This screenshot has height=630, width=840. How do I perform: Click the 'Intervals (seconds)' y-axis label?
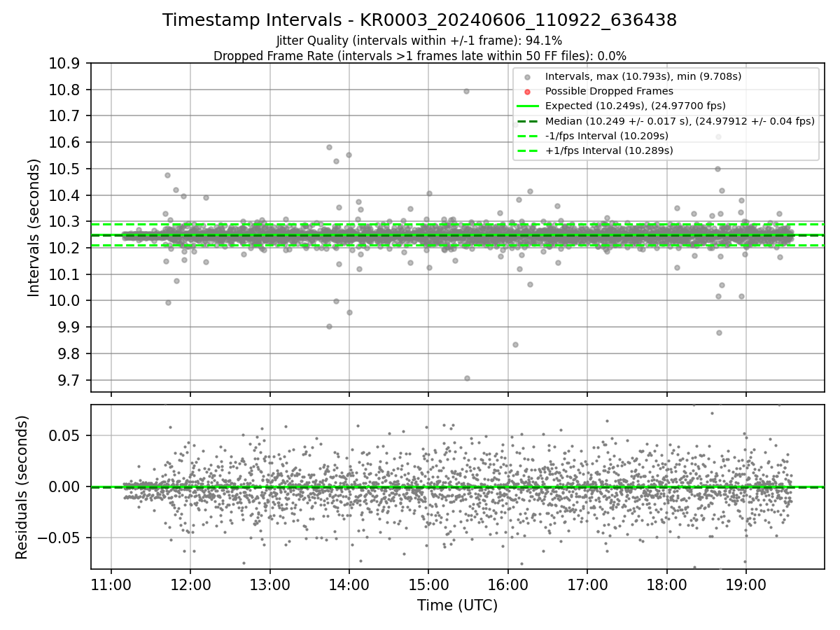click(x=34, y=227)
